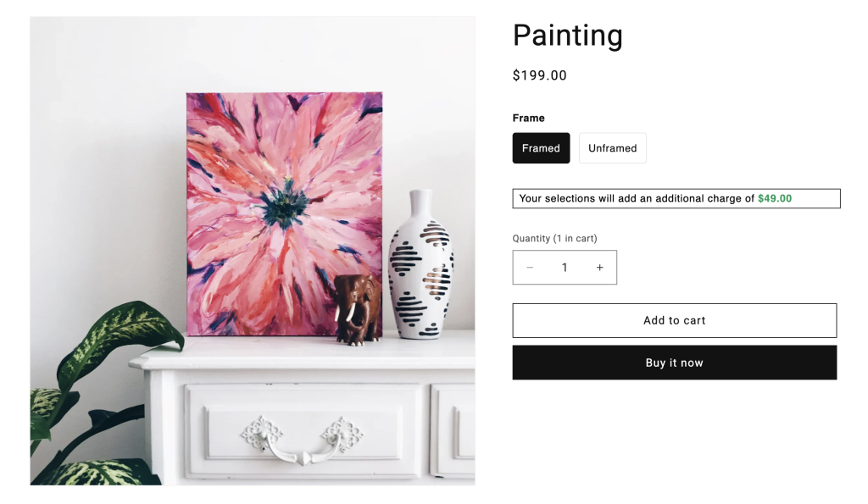868x504 pixels.
Task: Increase quantity with the plus icon
Action: click(599, 267)
